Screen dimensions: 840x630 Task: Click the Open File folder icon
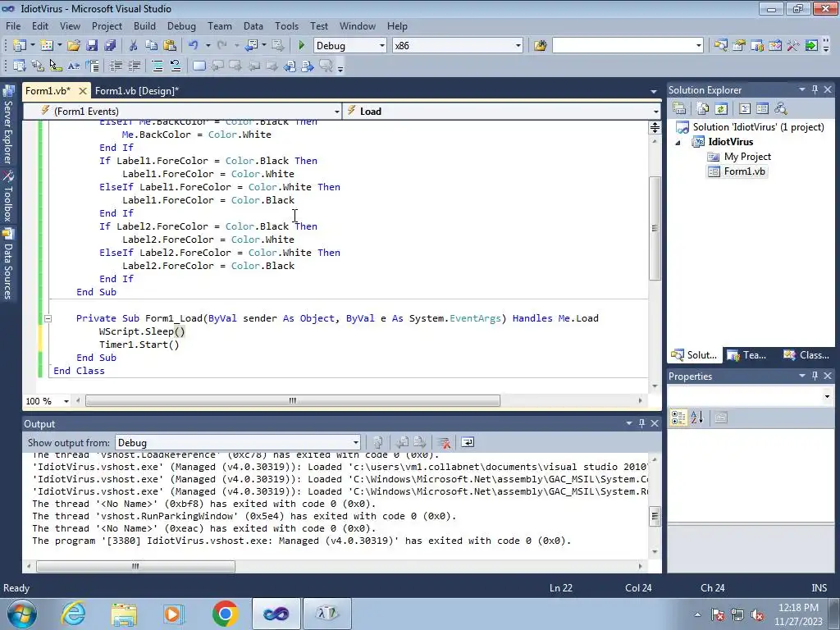point(73,46)
